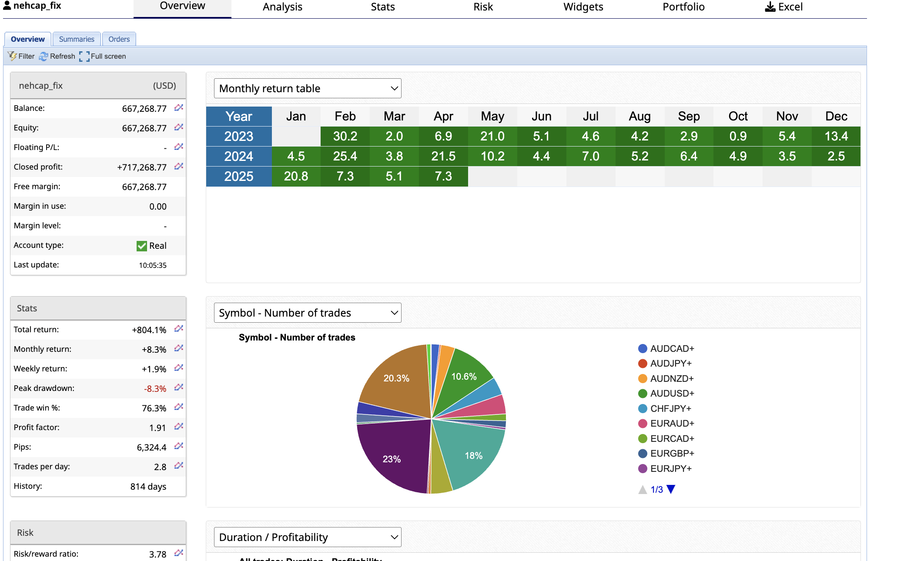This screenshot has width=924, height=561.
Task: Switch to the Analysis tab
Action: 282,7
